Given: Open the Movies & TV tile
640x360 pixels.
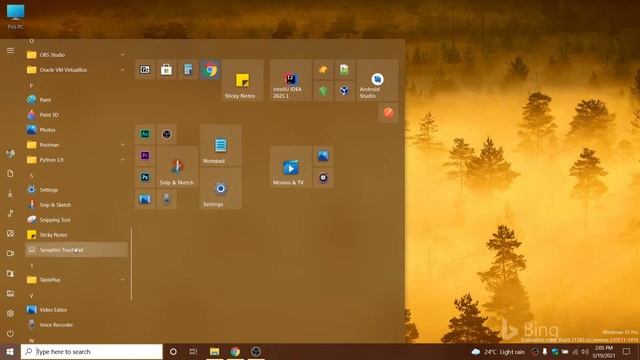Looking at the screenshot, I should pyautogui.click(x=291, y=167).
